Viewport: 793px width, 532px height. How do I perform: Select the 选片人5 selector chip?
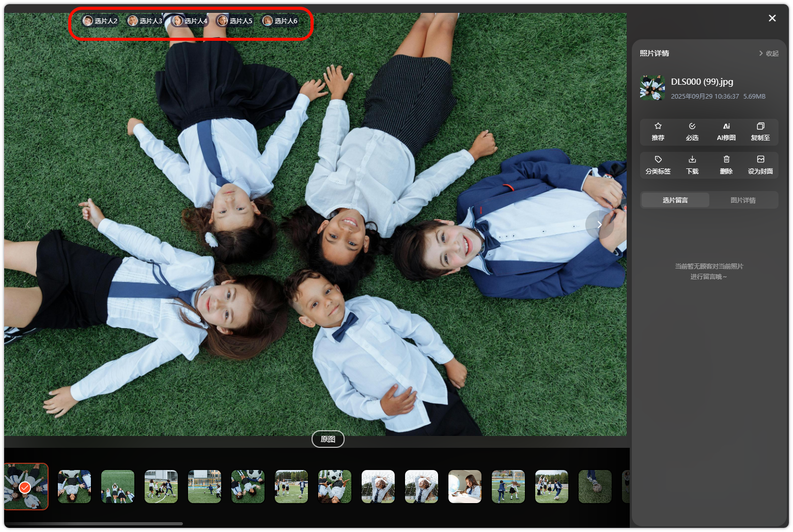tap(235, 21)
